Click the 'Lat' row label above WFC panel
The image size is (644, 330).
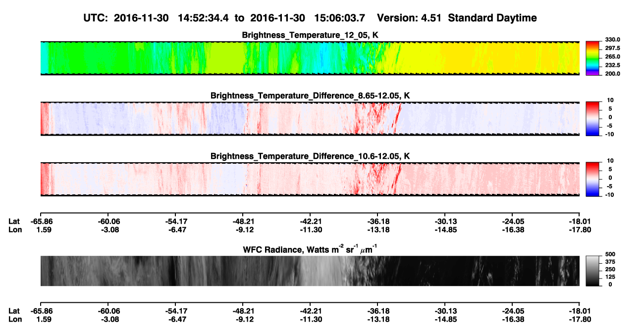click(14, 222)
